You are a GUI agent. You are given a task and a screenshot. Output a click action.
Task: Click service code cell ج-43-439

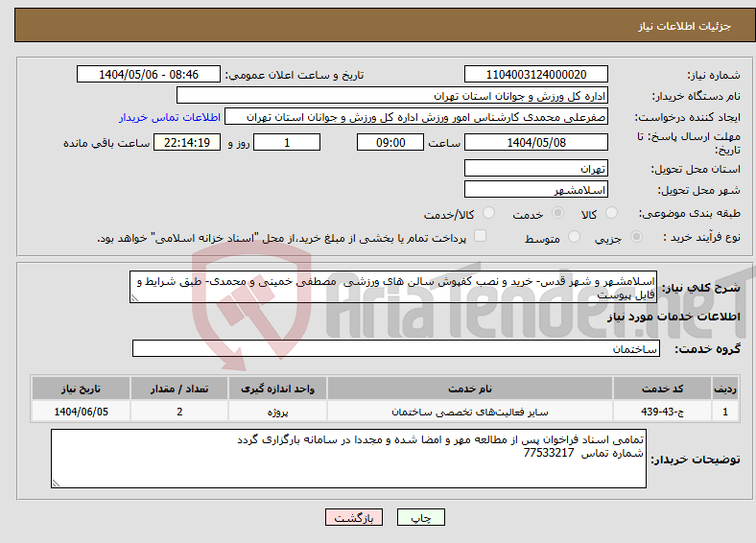(663, 412)
